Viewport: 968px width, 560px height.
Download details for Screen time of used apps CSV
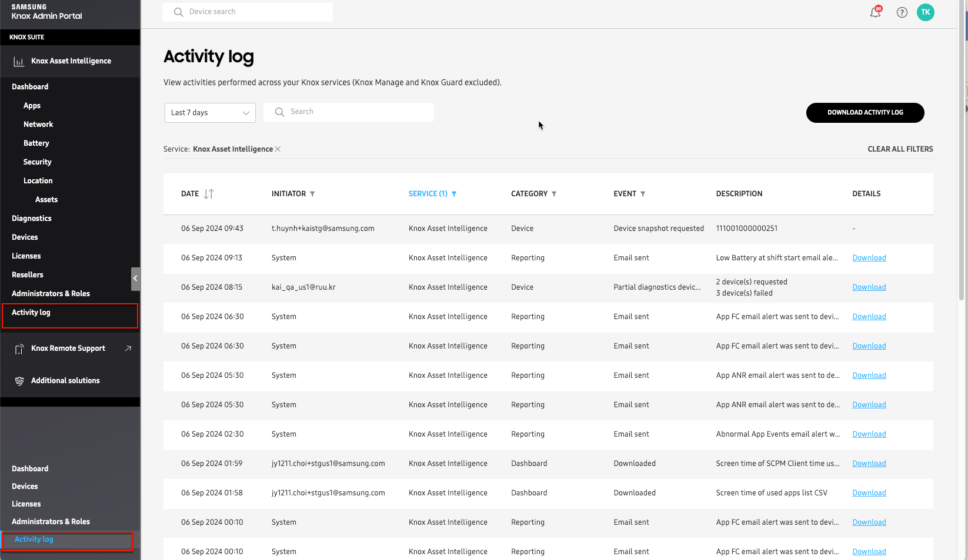point(869,493)
